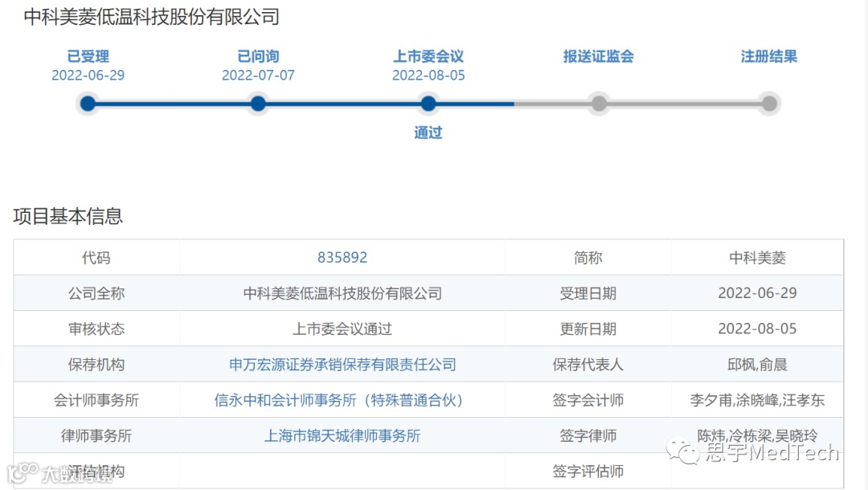This screenshot has width=868, height=490.
Task: Click the 受理日期 label cell
Action: [588, 293]
